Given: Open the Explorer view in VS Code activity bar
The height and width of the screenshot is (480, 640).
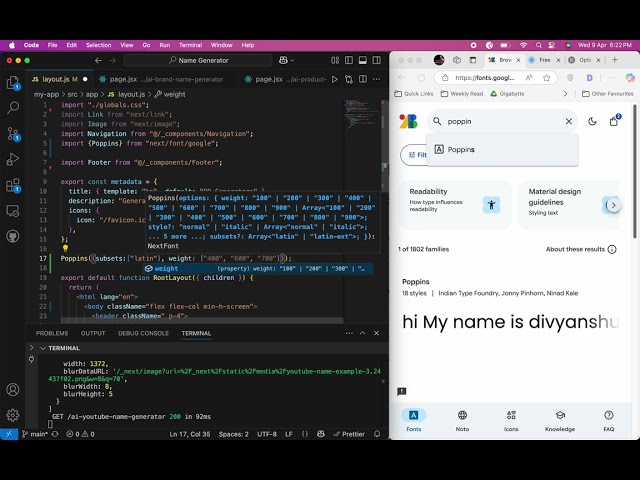Looking at the screenshot, I should pos(13,83).
